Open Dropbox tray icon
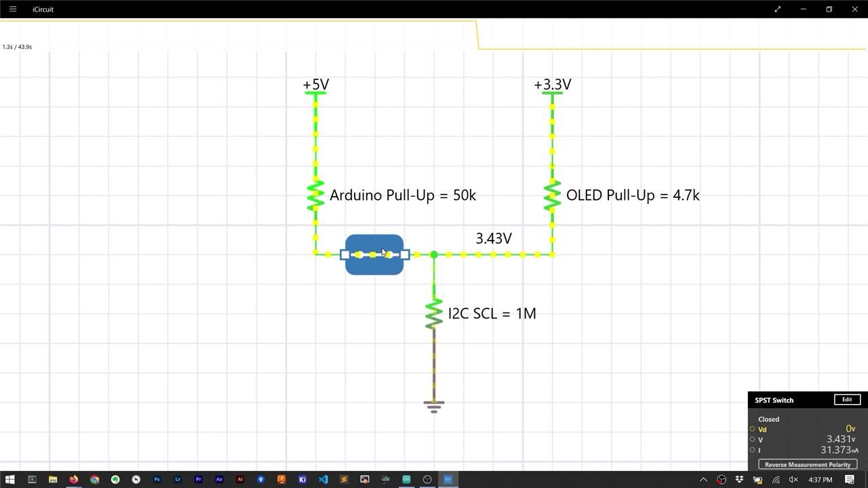Image resolution: width=868 pixels, height=488 pixels. pyautogui.click(x=740, y=480)
